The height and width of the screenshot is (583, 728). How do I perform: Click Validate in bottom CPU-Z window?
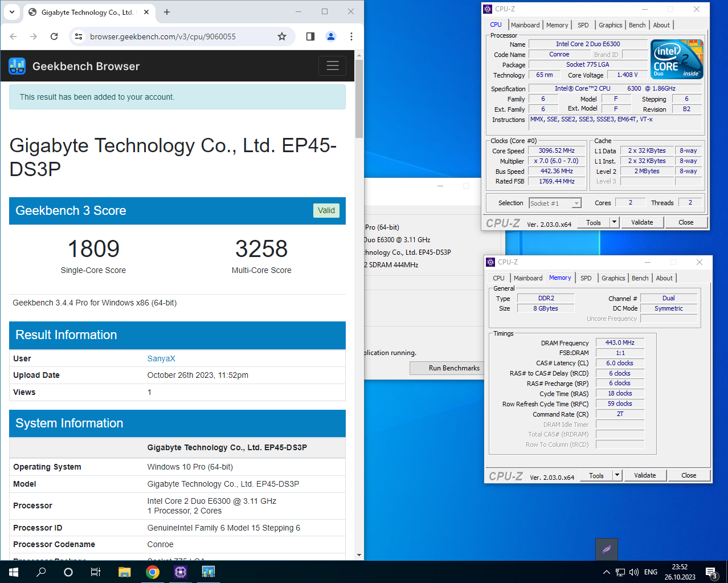click(x=645, y=476)
